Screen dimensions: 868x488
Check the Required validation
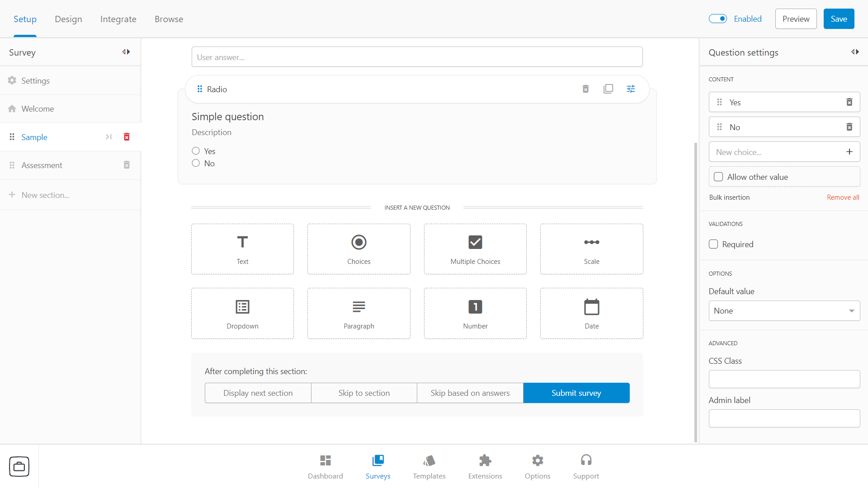pyautogui.click(x=713, y=244)
